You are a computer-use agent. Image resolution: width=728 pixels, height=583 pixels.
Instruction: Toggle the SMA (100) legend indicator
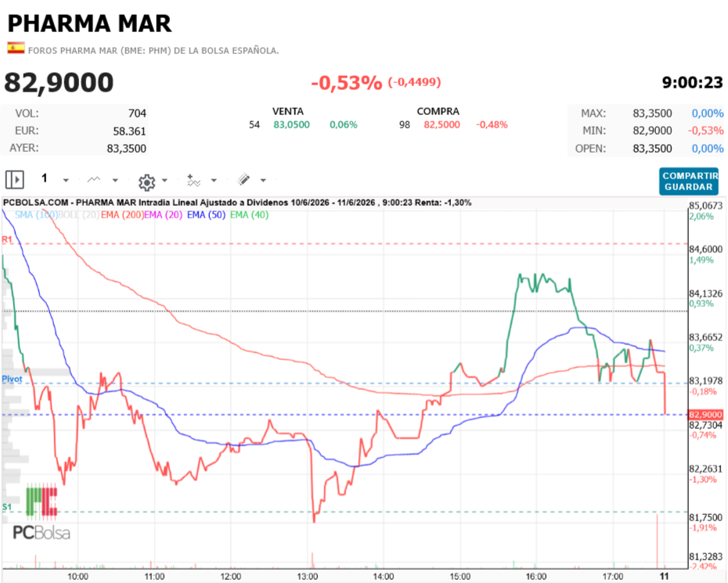click(x=36, y=215)
